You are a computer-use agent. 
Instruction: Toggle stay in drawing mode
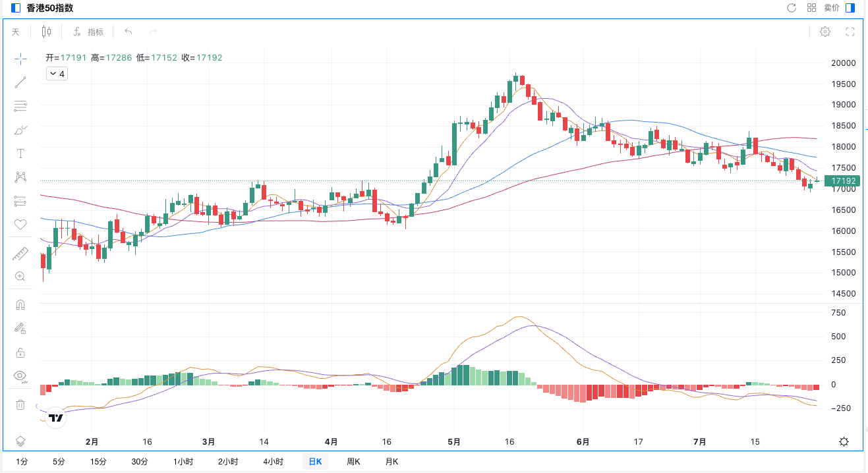(x=20, y=329)
